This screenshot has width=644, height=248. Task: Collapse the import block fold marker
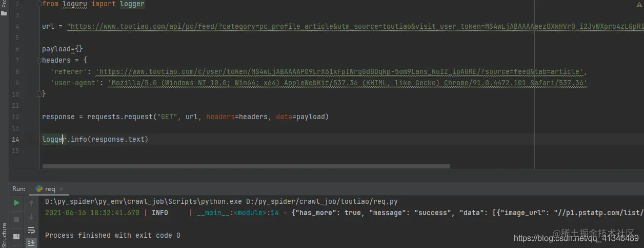[39, 4]
